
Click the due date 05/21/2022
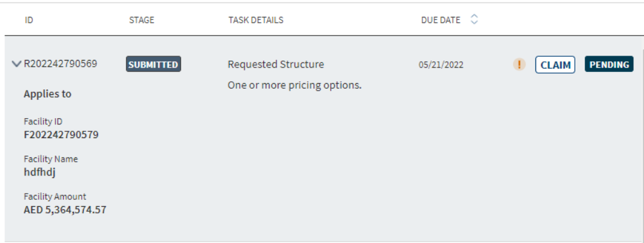(441, 64)
